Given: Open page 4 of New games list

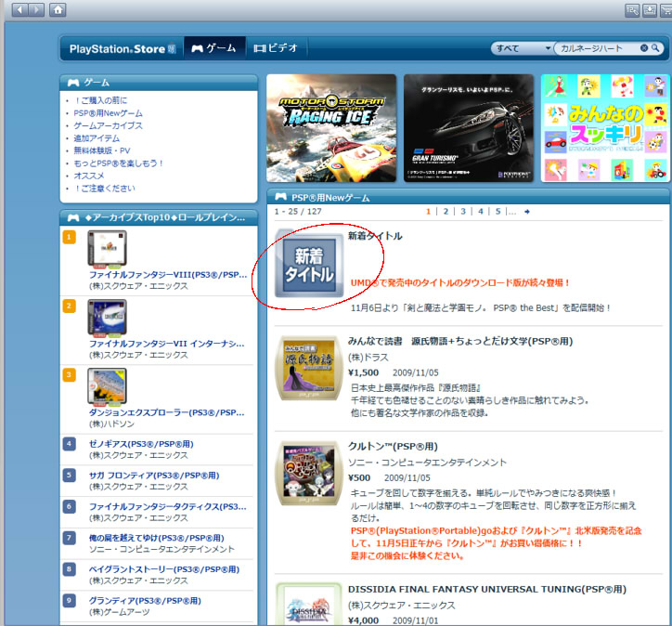Looking at the screenshot, I should pyautogui.click(x=481, y=212).
